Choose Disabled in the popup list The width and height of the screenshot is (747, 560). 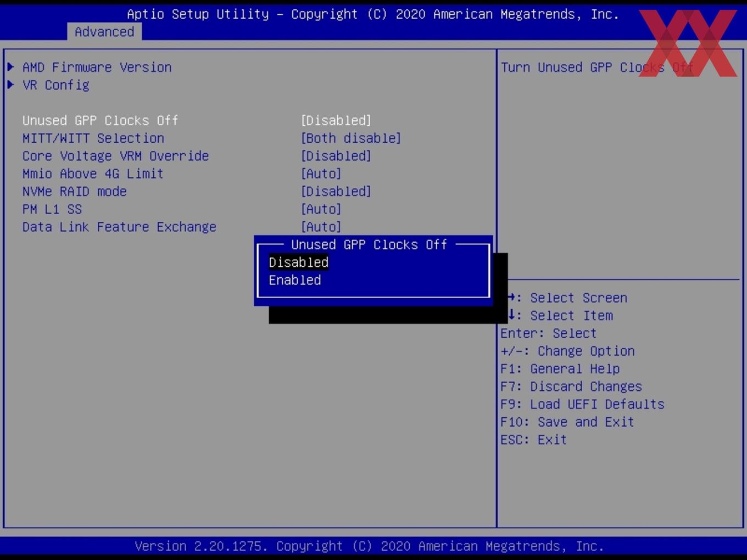tap(298, 262)
